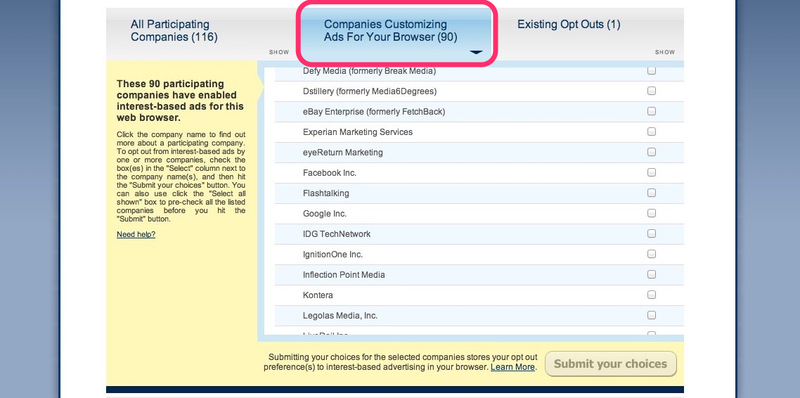Collapse the Companies Customizing Ads arrow
The image size is (800, 398).
[x=476, y=52]
